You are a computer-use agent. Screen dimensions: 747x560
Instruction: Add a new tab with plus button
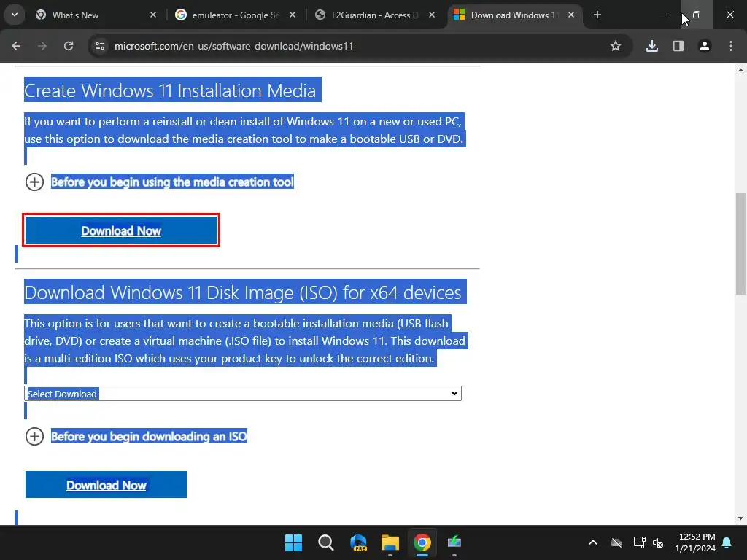point(597,15)
